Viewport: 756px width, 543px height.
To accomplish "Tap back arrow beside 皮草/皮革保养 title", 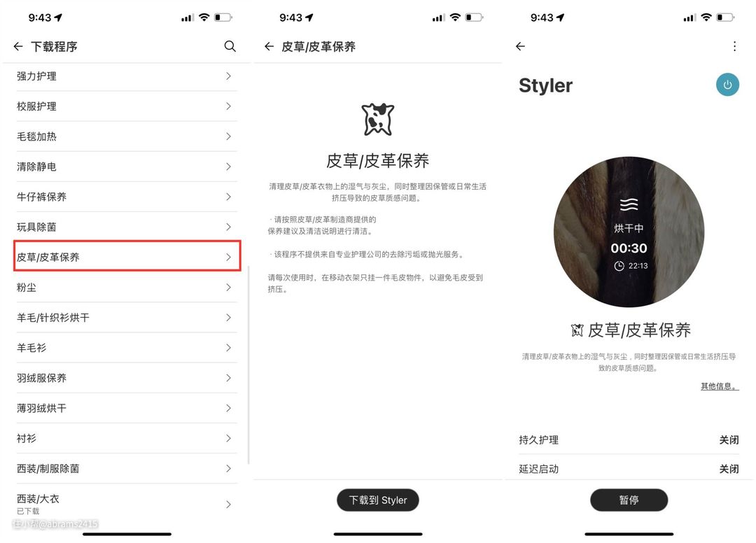I will click(269, 46).
